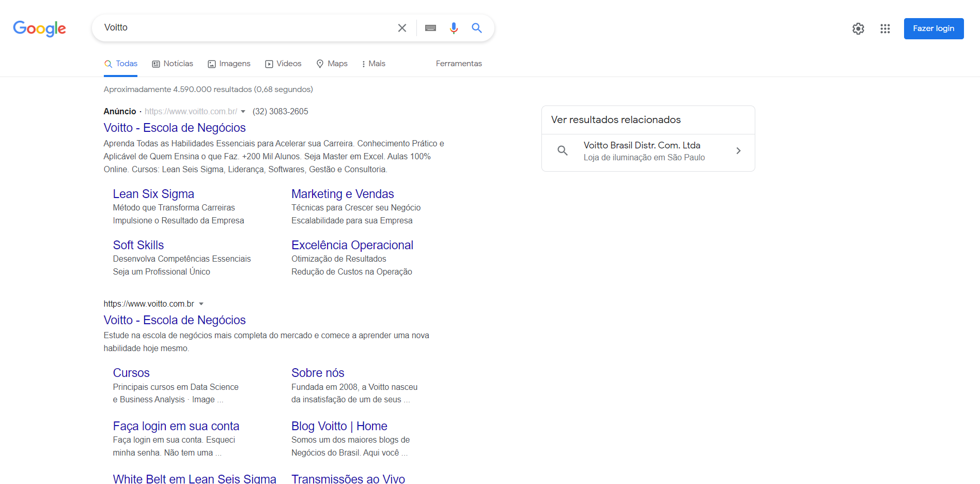Open the Voitto Brasil Distr. Com. Ltda related result
Image resolution: width=980 pixels, height=484 pixels.
point(648,151)
